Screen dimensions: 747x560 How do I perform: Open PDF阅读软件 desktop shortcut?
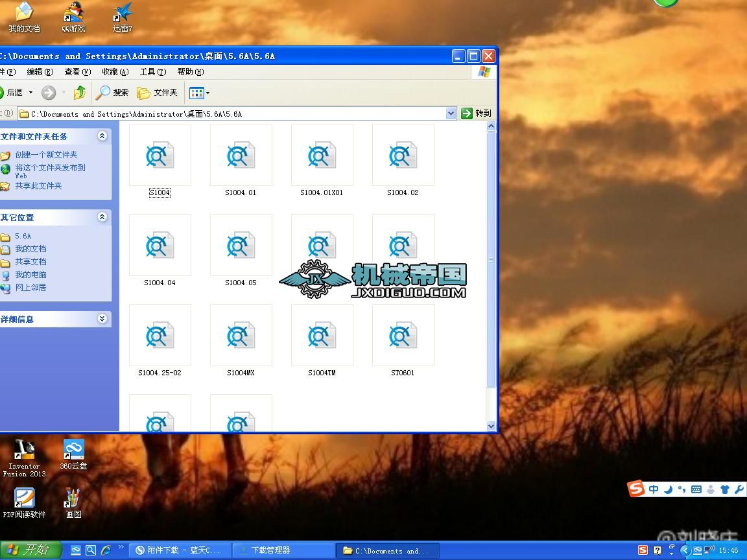pyautogui.click(x=24, y=503)
